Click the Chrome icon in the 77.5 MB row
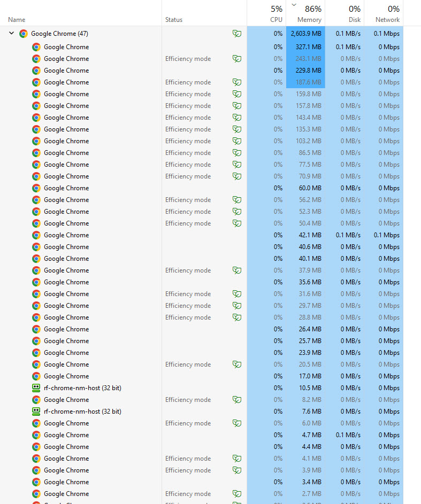421x504 pixels. (x=36, y=165)
